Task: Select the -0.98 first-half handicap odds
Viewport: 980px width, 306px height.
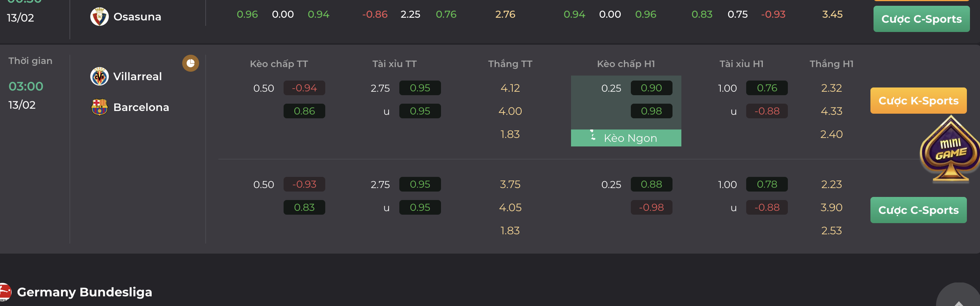Action: (651, 207)
